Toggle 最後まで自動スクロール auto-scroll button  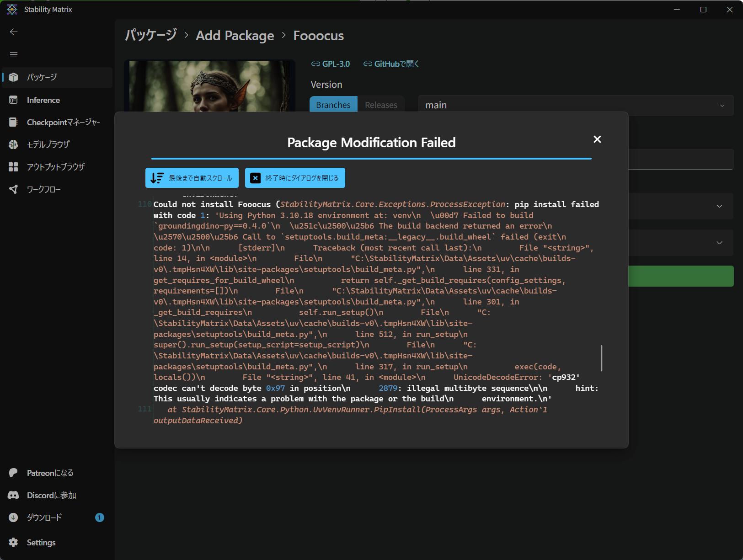192,178
